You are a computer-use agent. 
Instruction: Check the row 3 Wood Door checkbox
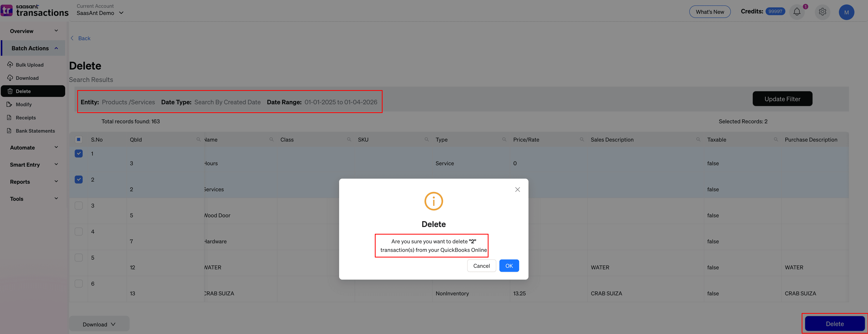(79, 205)
